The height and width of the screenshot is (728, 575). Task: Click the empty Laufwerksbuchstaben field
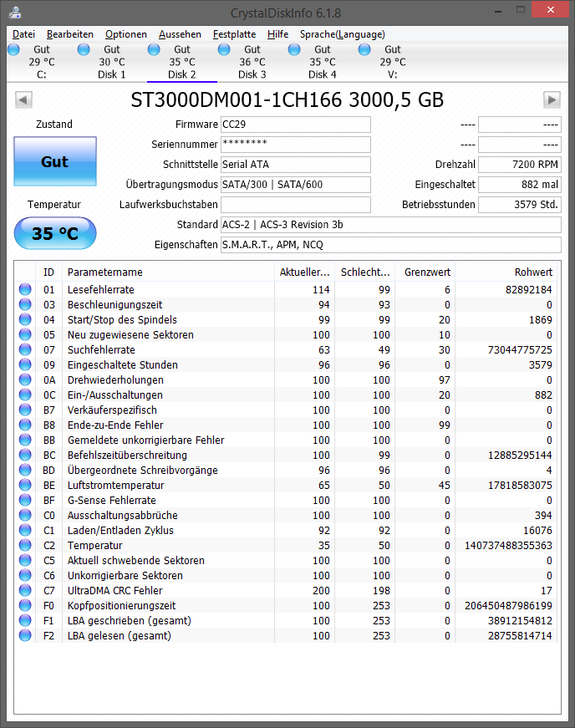pyautogui.click(x=296, y=204)
